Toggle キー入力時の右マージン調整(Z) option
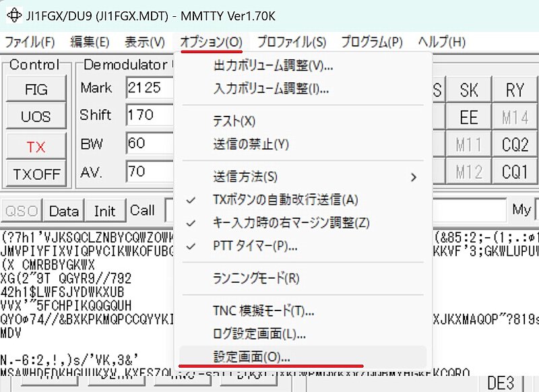This screenshot has height=392, width=539. click(303, 223)
